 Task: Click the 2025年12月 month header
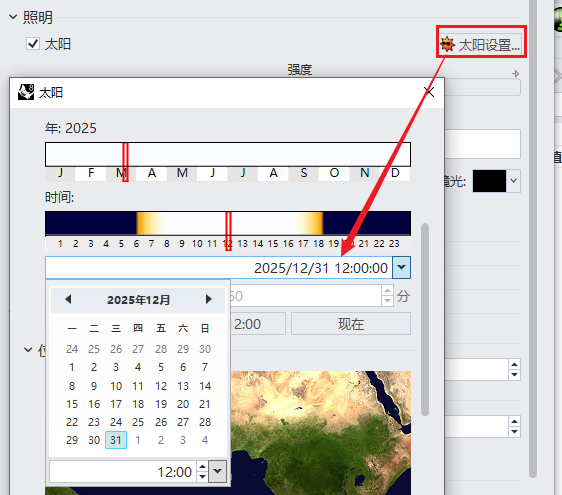click(138, 300)
